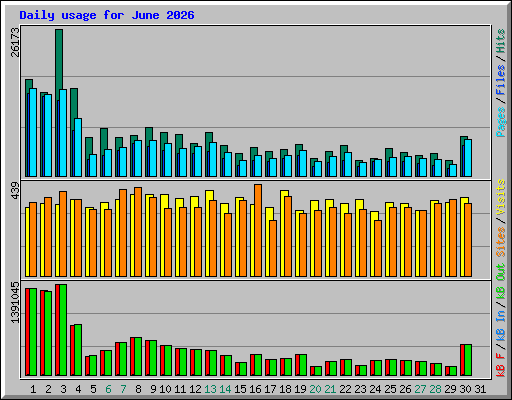The height and width of the screenshot is (400, 512).
Task: Click day label 4 on the x-axis
Action: click(78, 389)
